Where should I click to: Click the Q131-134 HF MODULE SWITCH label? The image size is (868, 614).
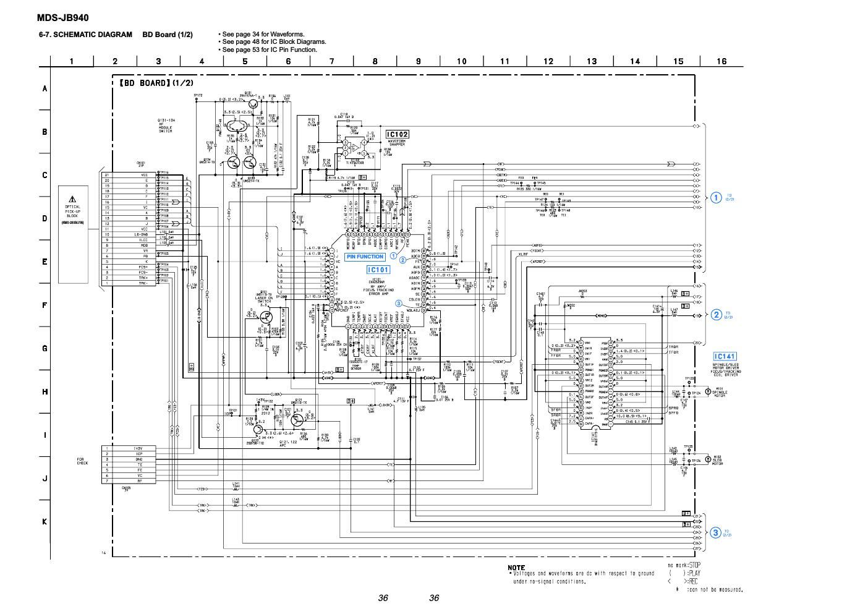[166, 126]
